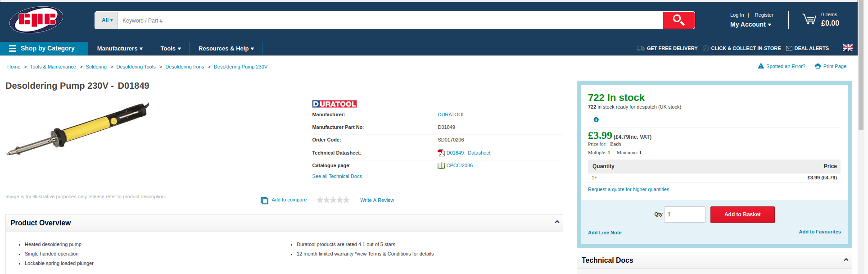Screen dimensions: 868x274
Task: Click the Log In link
Action: (737, 15)
